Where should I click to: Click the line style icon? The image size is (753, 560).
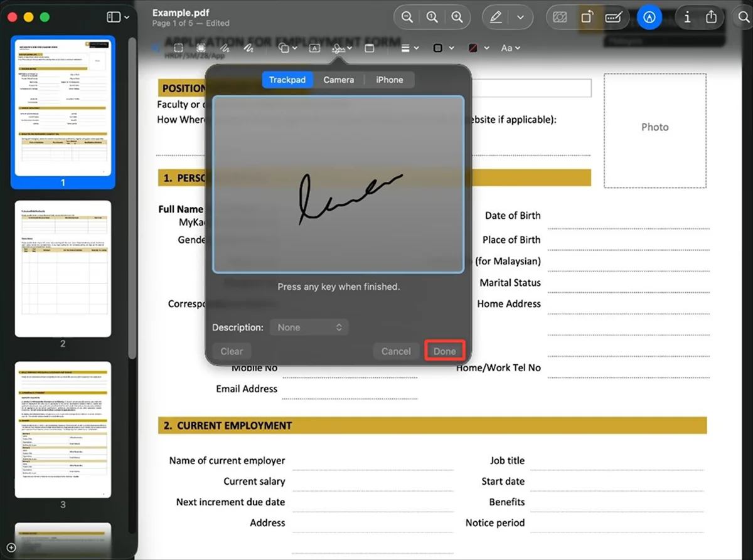tap(405, 48)
